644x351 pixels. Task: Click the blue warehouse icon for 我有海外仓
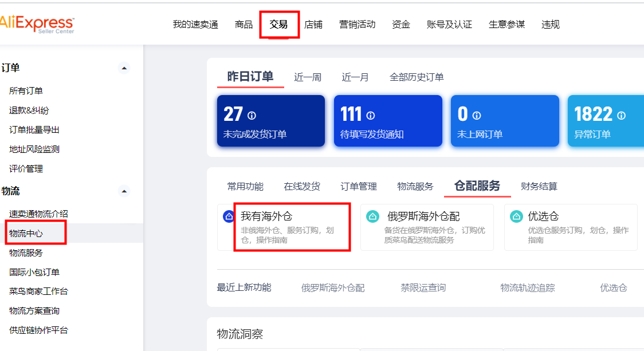tap(229, 216)
